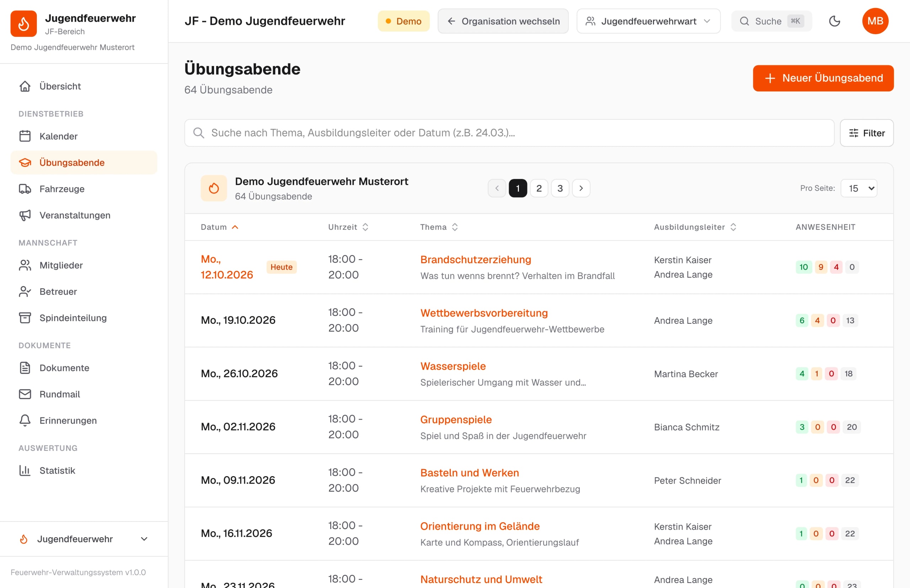
Task: Click the Veranstaltungen megaphone icon
Action: click(x=25, y=215)
